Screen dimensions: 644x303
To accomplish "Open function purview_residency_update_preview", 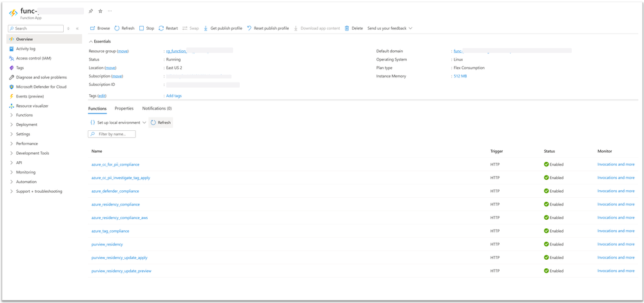I will pos(121,271).
